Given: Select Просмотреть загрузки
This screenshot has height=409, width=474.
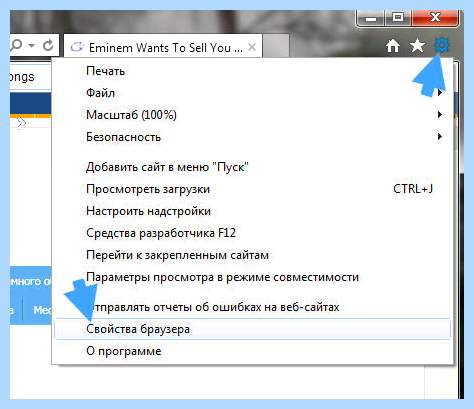Looking at the screenshot, I should 253,189.
